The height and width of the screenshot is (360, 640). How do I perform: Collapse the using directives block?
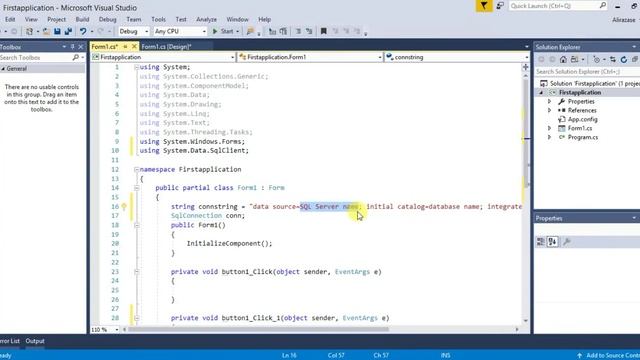pyautogui.click(x=137, y=67)
